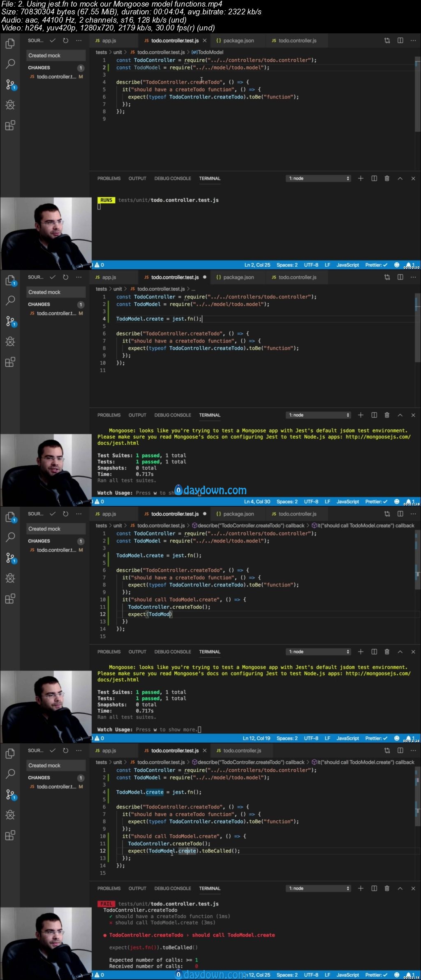Click mongoosejs.com docs link in second frame terminal
This screenshot has height=980, width=421.
pos(378,437)
